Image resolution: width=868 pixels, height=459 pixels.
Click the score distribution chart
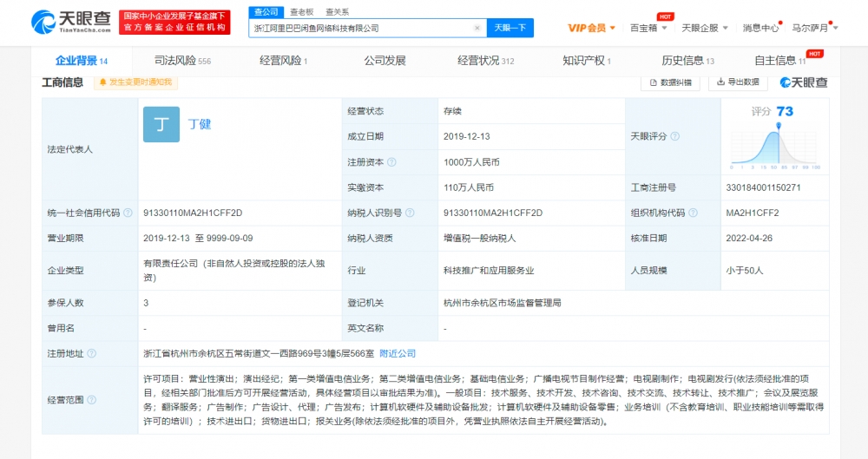click(775, 147)
